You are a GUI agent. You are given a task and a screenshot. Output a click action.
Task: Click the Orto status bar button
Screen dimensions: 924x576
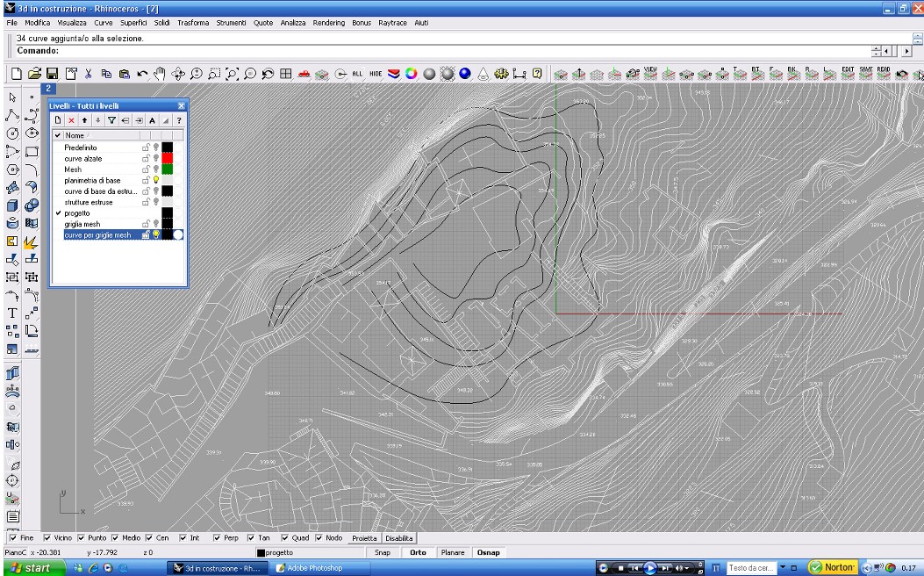point(418,552)
